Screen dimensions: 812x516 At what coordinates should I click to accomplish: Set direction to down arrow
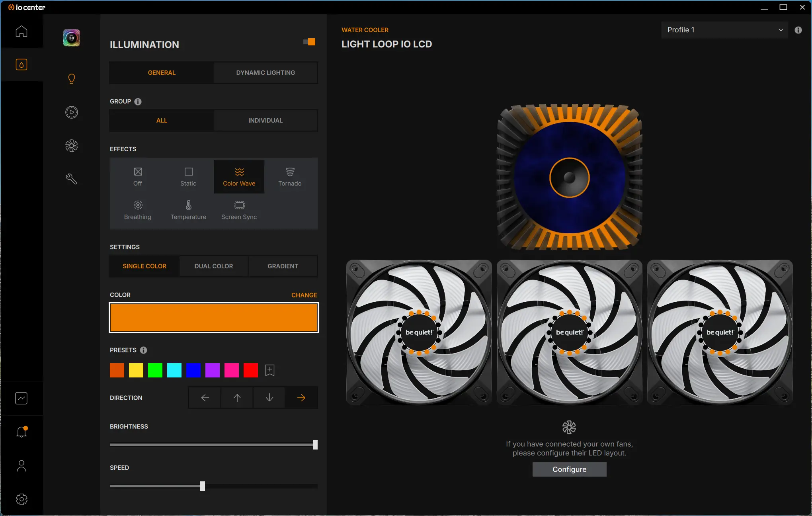click(x=269, y=398)
